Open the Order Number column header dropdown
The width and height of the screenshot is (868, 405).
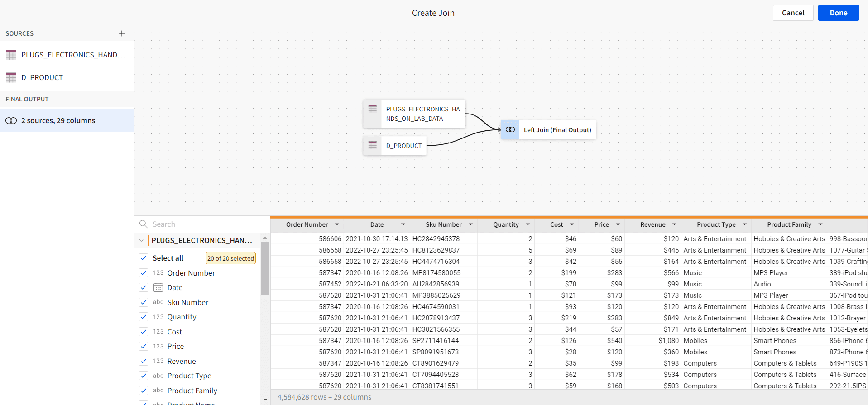pos(337,225)
